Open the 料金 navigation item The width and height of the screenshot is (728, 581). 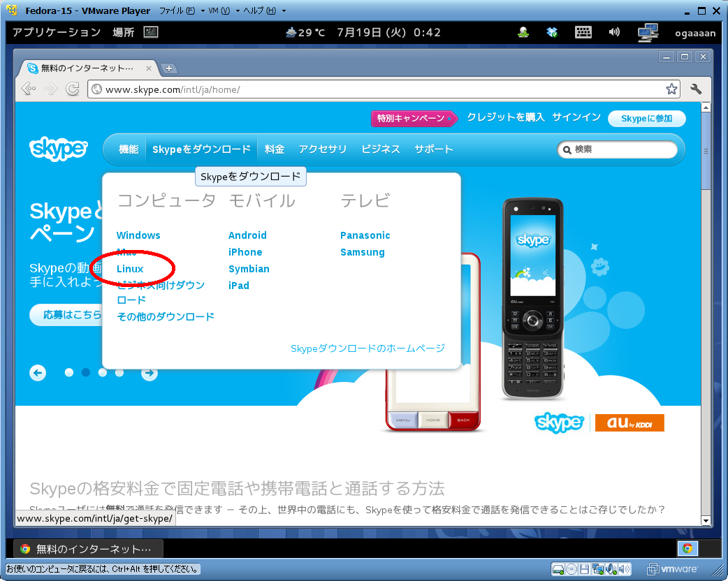tap(275, 149)
